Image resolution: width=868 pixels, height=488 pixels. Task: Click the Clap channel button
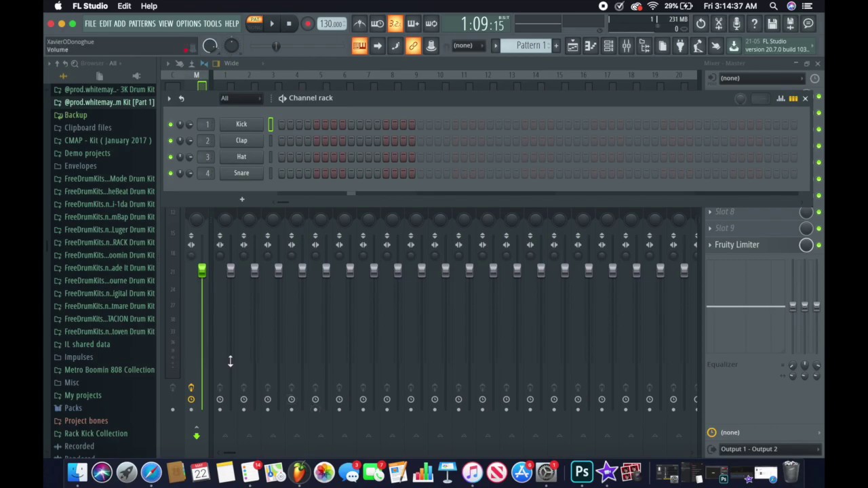click(241, 140)
